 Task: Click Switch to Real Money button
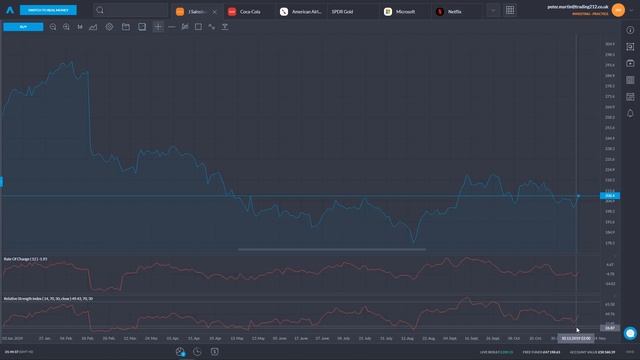48,10
